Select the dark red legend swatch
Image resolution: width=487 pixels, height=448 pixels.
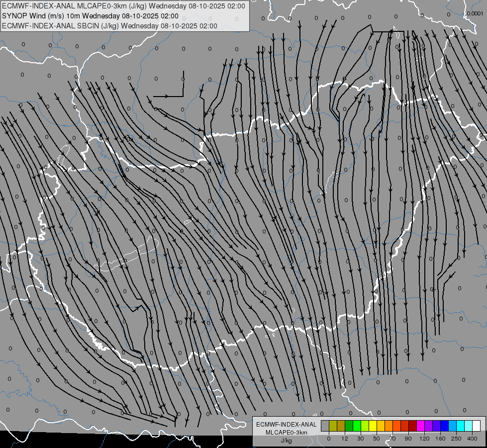(x=413, y=426)
